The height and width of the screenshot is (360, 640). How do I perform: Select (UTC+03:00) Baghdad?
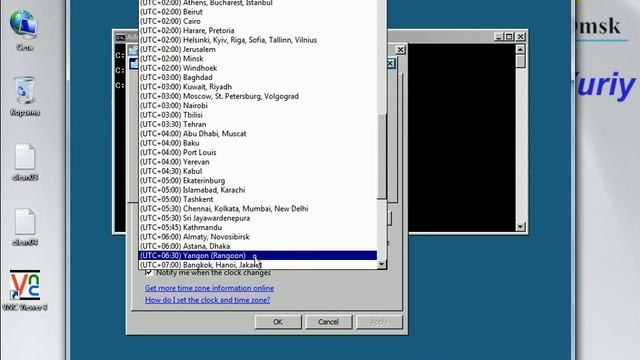point(258,77)
